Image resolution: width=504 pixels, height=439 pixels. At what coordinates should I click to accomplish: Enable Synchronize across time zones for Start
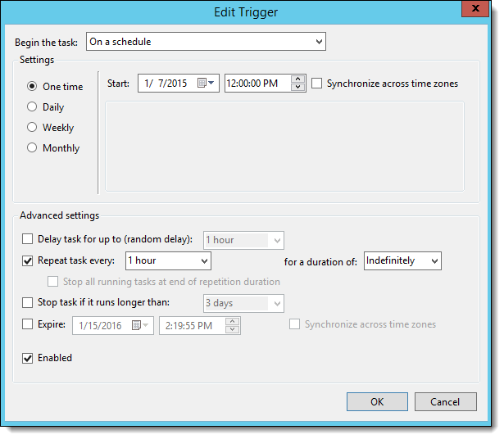[x=317, y=84]
